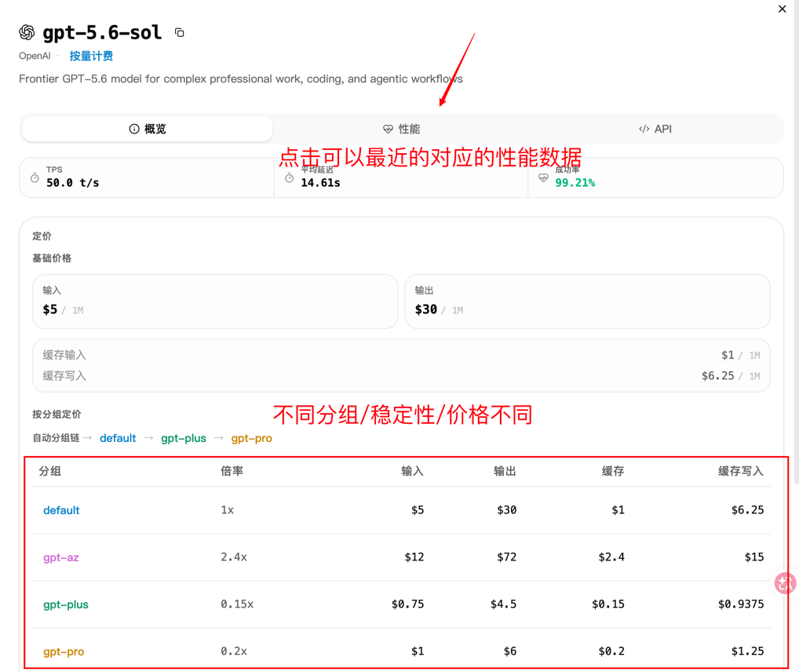This screenshot has height=672, width=799.
Task: Click the 缓存 column header
Action: [612, 471]
